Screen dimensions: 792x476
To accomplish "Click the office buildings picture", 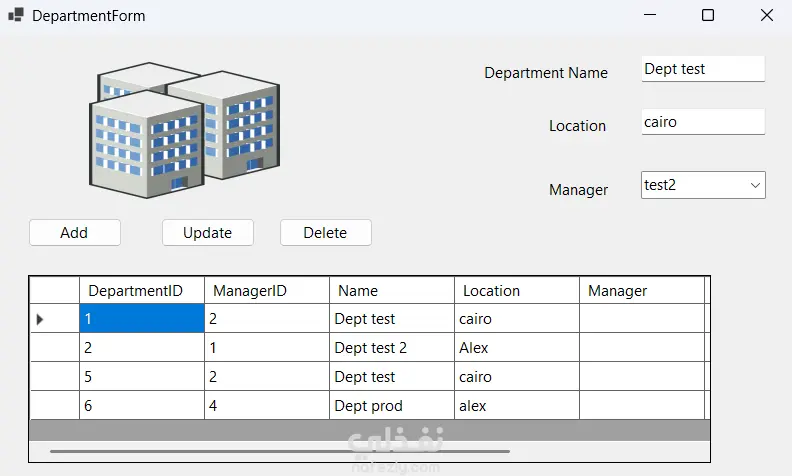I will pyautogui.click(x=183, y=127).
